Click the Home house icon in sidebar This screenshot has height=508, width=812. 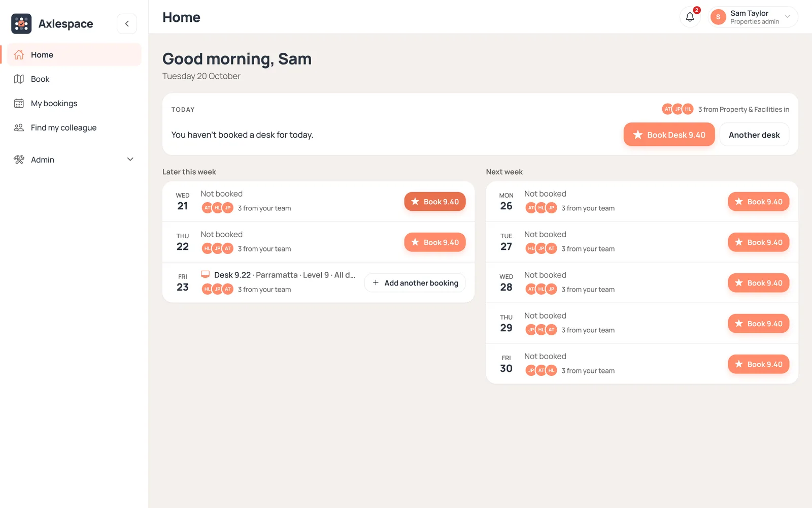point(19,55)
